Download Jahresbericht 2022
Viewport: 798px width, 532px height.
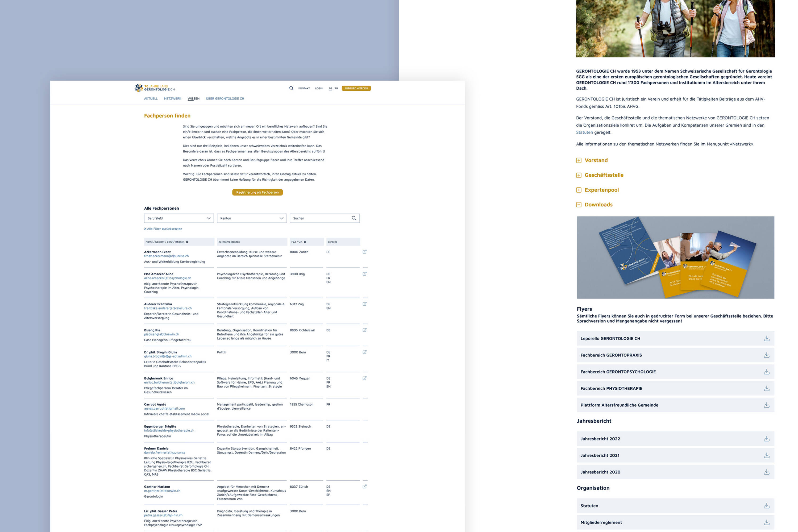[766, 438]
